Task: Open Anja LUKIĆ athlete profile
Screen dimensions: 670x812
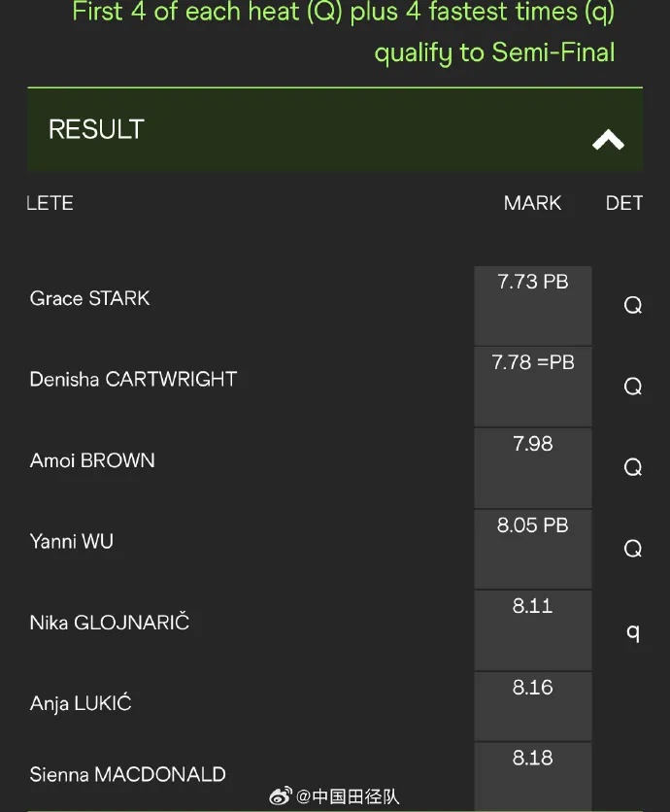Action: (x=81, y=703)
